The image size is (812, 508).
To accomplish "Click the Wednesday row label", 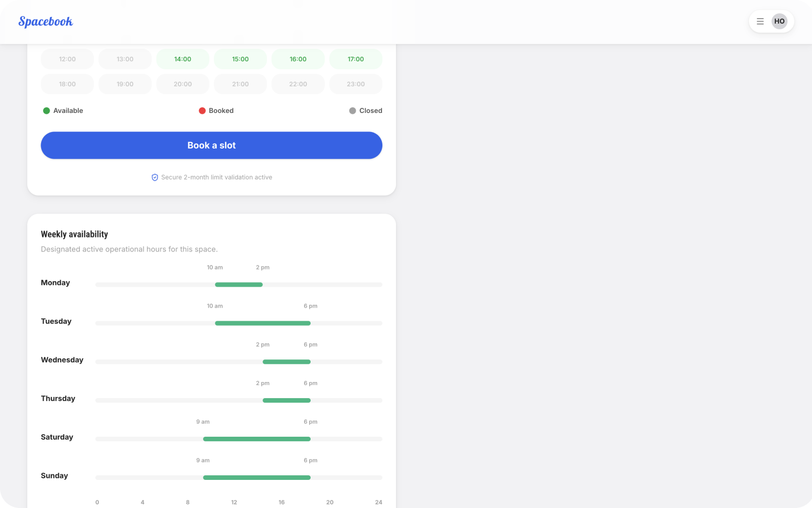I will coord(62,360).
